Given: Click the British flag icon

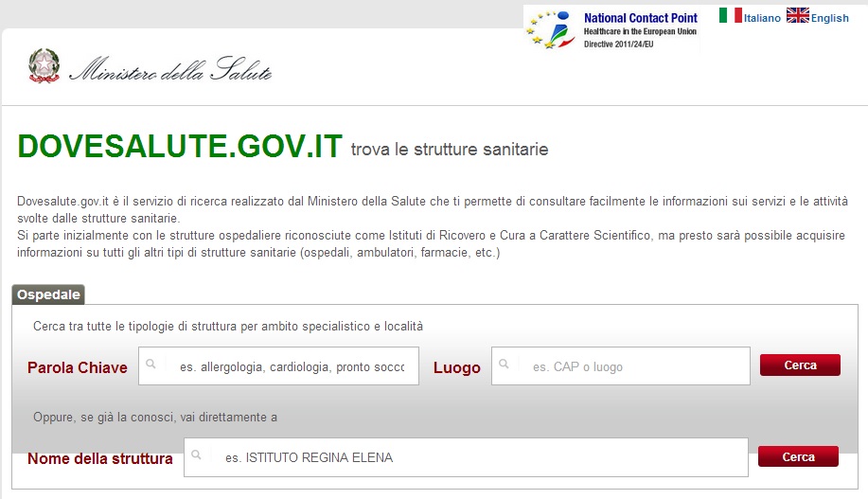Looking at the screenshot, I should point(797,16).
